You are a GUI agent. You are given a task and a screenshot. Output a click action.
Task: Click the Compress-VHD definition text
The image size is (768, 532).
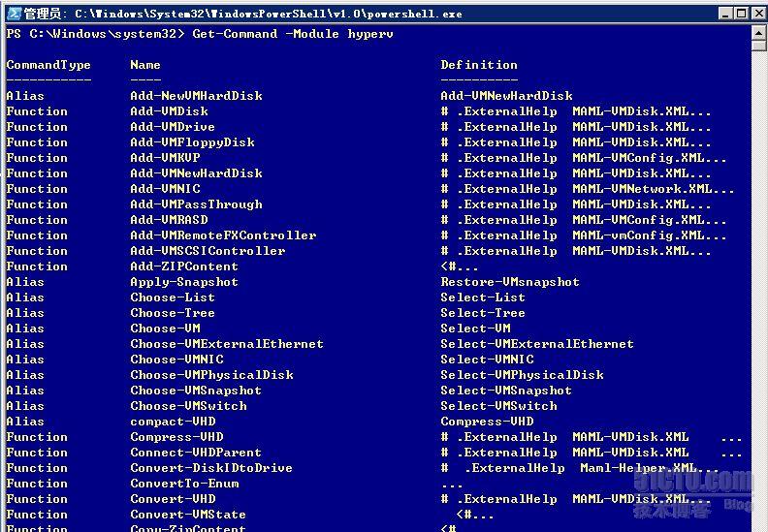[x=487, y=422]
